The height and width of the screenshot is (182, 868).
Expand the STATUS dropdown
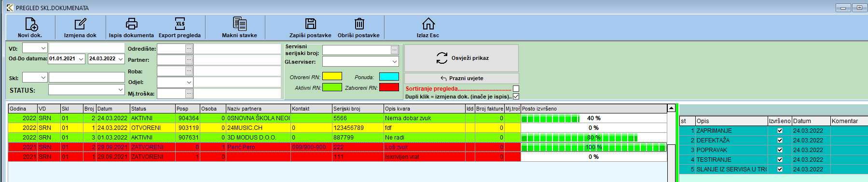point(121,90)
